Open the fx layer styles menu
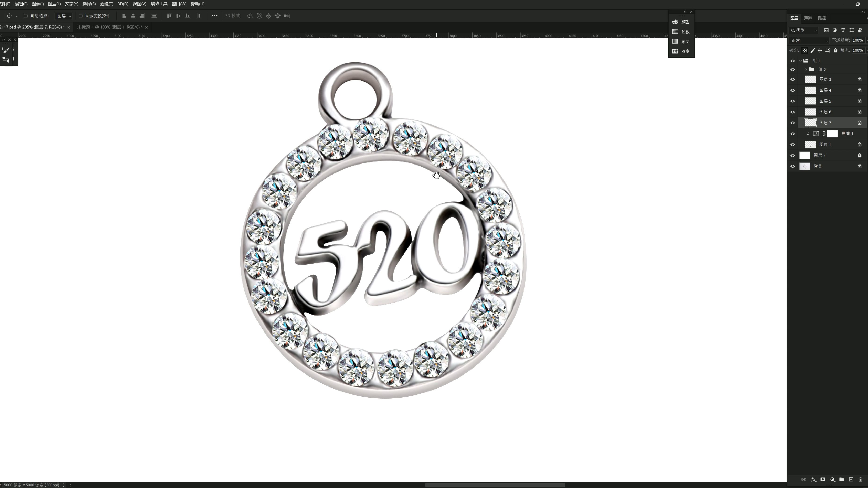This screenshot has width=868, height=488. tap(813, 479)
